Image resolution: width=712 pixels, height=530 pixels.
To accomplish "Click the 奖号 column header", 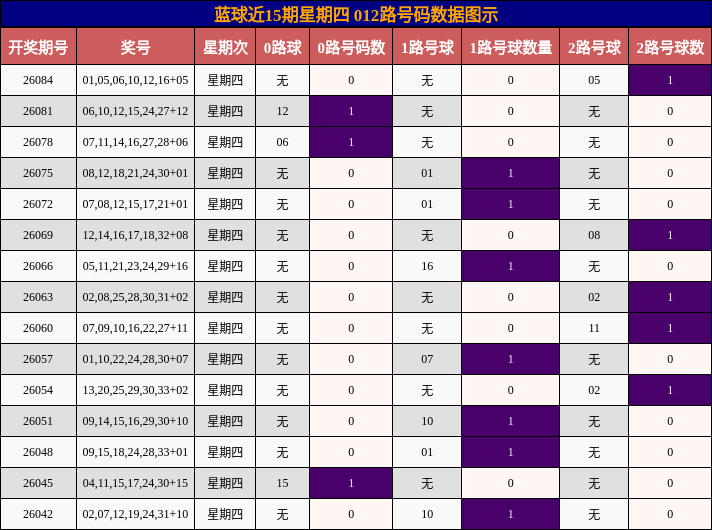I will (135, 47).
